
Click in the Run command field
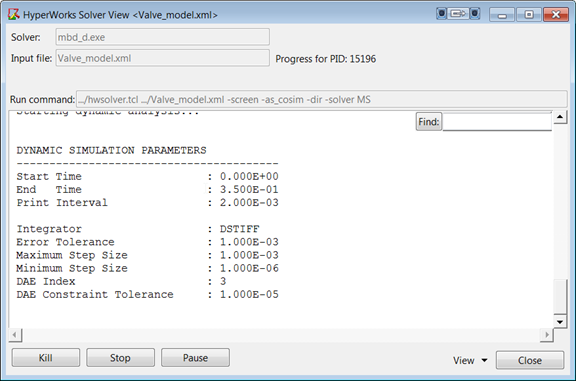click(321, 100)
